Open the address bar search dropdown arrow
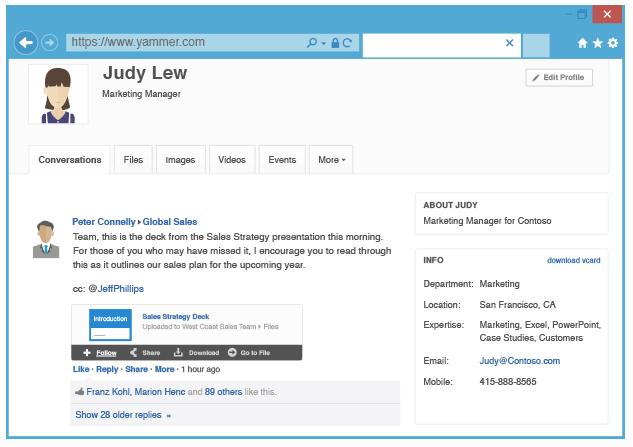This screenshot has width=633, height=447. coord(323,43)
